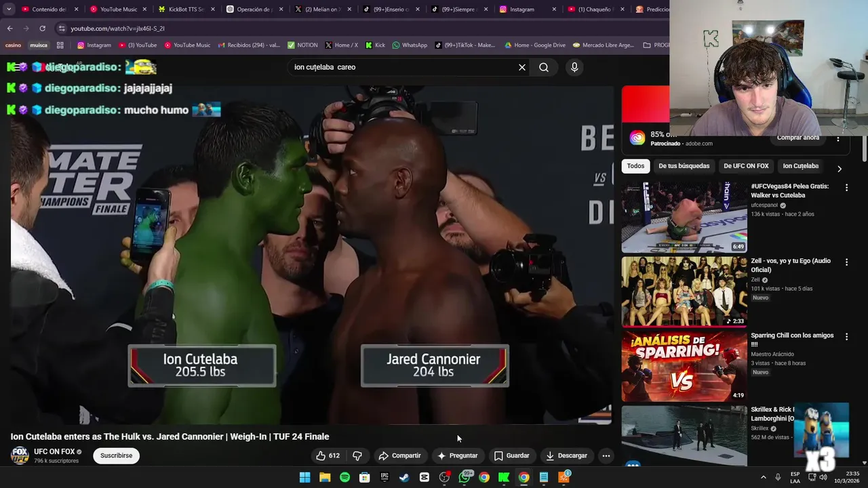This screenshot has height=488, width=868.
Task: Switch to the KickBot TTS tab
Action: (x=180, y=9)
